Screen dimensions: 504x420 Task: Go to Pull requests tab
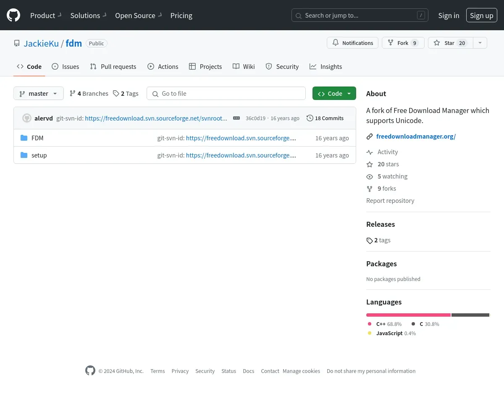pos(113,67)
